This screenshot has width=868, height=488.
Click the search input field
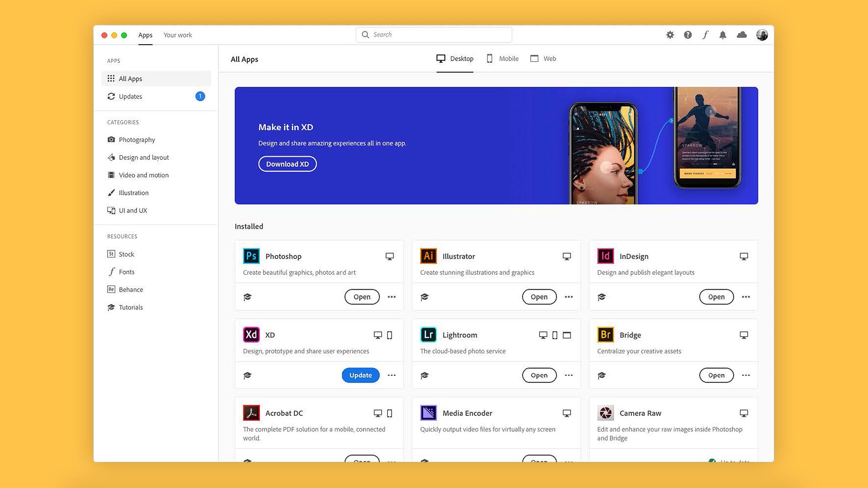coord(434,34)
